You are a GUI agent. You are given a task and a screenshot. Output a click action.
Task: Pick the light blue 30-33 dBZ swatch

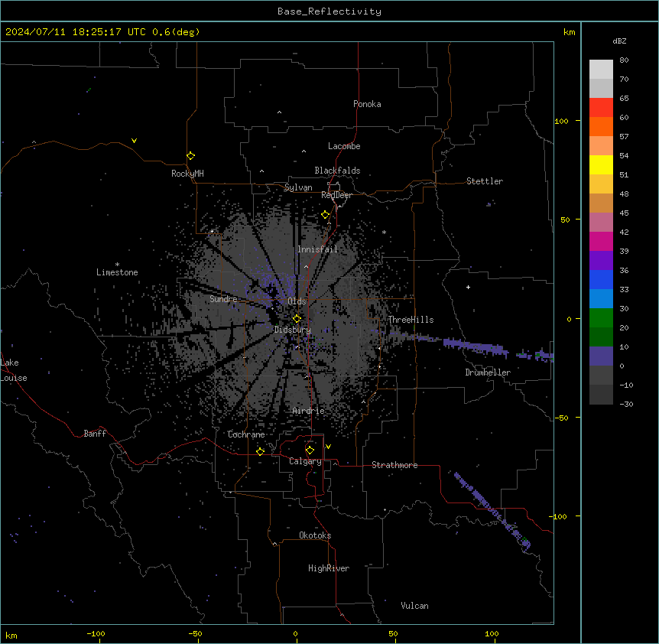tap(601, 298)
